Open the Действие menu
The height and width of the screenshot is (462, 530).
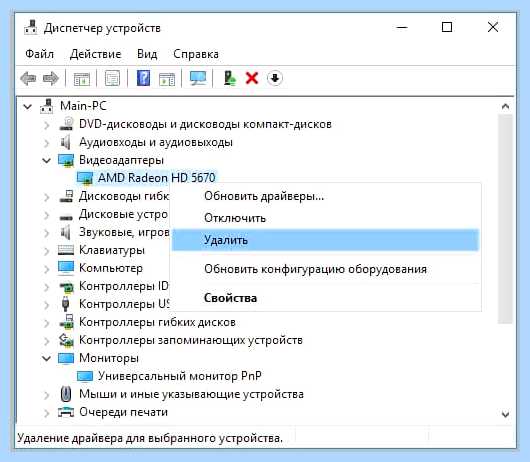tap(95, 54)
